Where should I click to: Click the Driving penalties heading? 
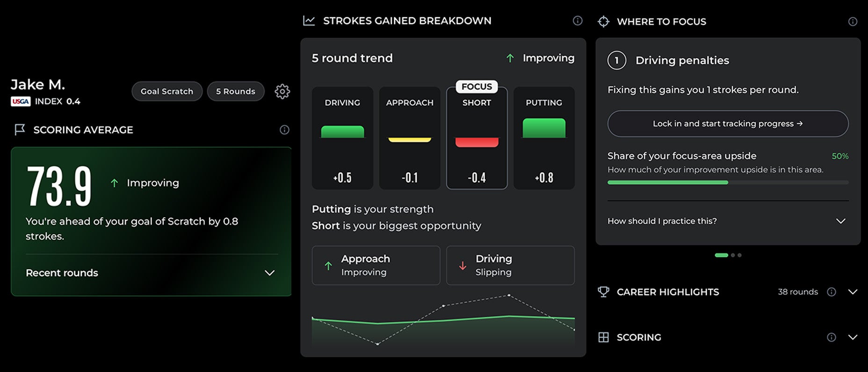coord(682,60)
